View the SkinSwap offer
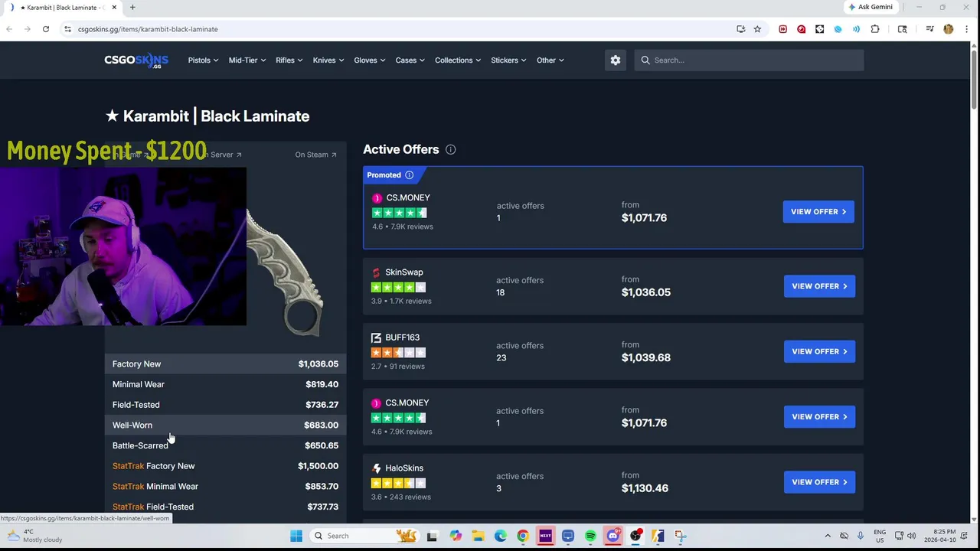This screenshot has height=551, width=980. (819, 286)
